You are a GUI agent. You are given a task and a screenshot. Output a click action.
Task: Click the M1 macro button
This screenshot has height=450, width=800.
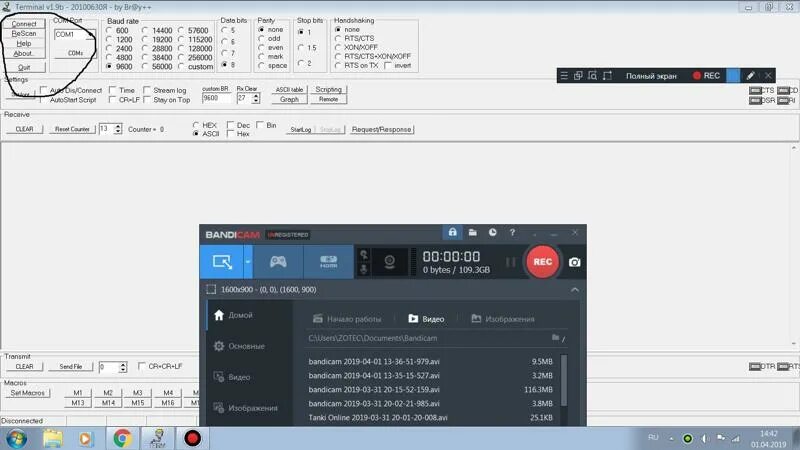tap(78, 393)
